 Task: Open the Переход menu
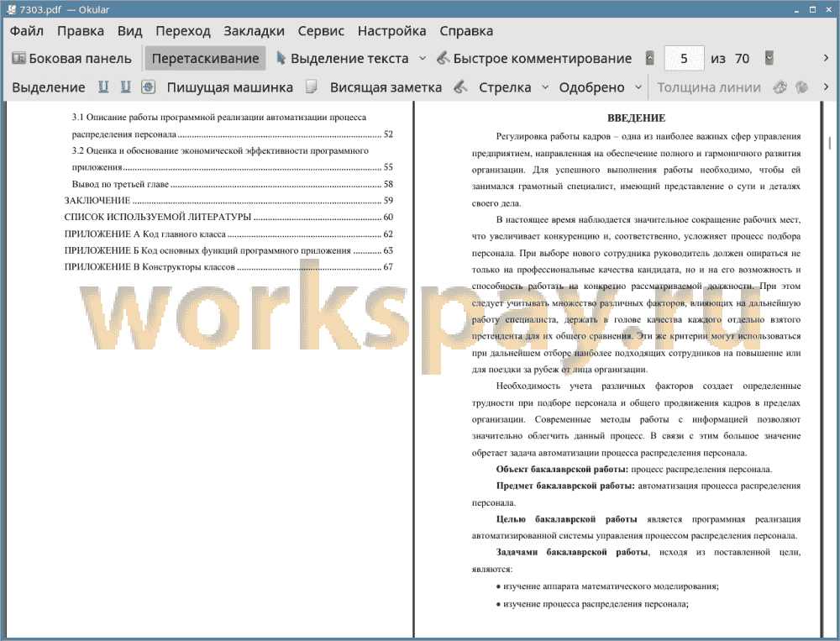point(182,30)
